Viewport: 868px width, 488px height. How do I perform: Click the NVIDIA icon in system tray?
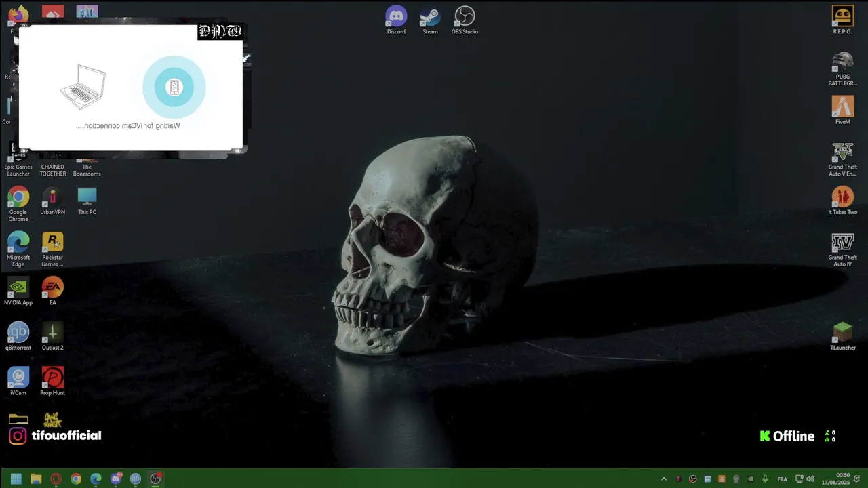[750, 479]
